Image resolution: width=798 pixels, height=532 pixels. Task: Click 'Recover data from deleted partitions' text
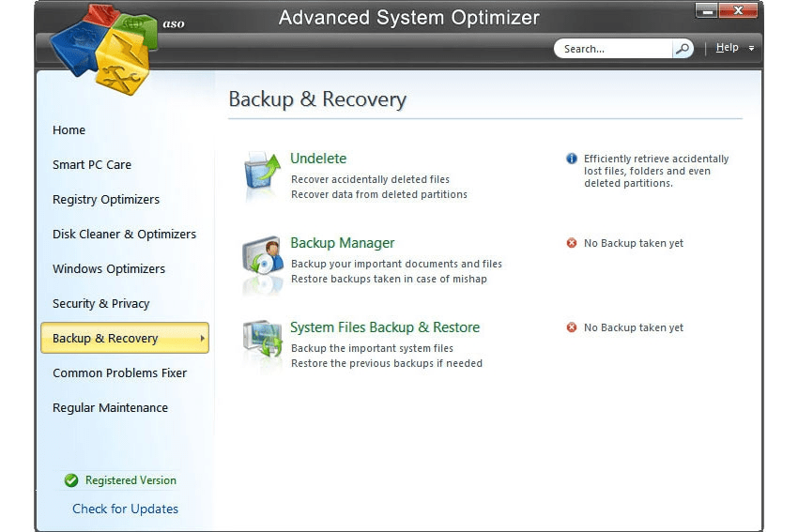pyautogui.click(x=378, y=194)
